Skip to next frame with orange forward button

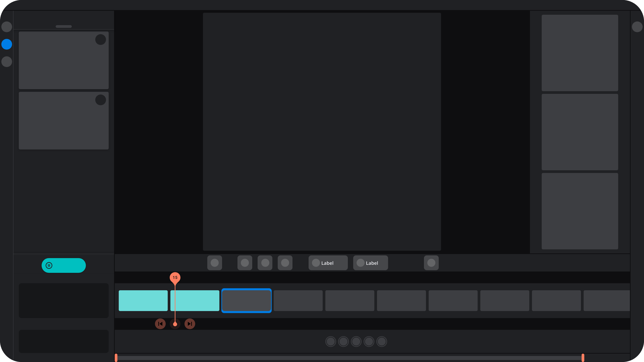pos(190,324)
